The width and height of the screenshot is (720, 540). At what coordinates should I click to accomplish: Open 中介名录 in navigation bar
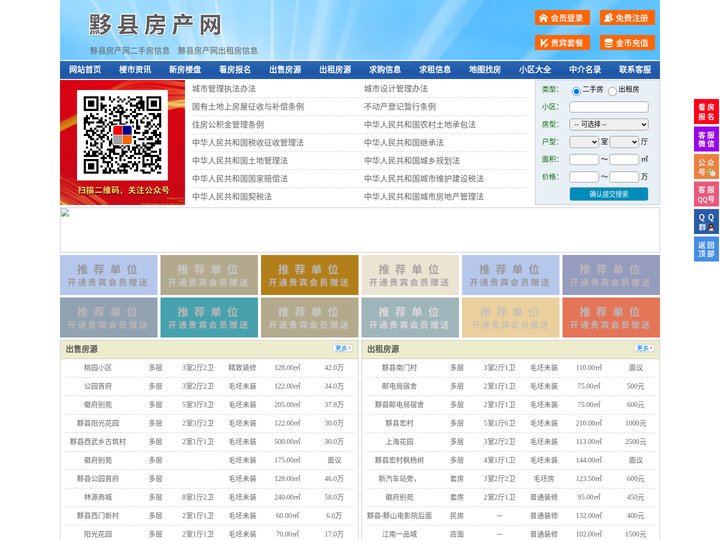coord(585,70)
